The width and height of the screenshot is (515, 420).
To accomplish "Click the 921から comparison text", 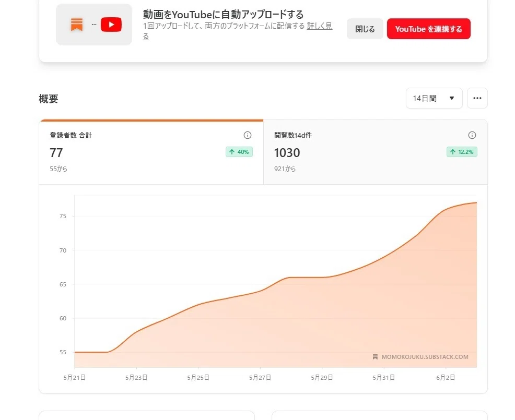I will pos(285,169).
